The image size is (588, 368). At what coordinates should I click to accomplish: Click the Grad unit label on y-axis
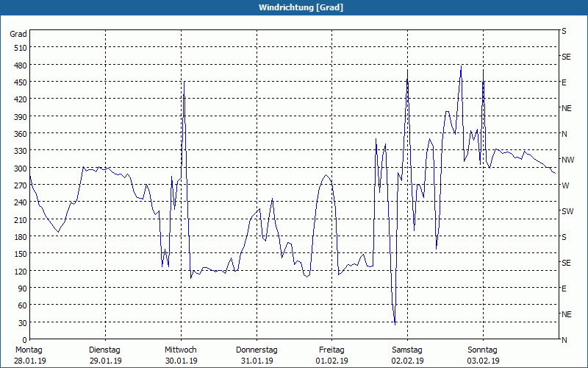point(18,34)
